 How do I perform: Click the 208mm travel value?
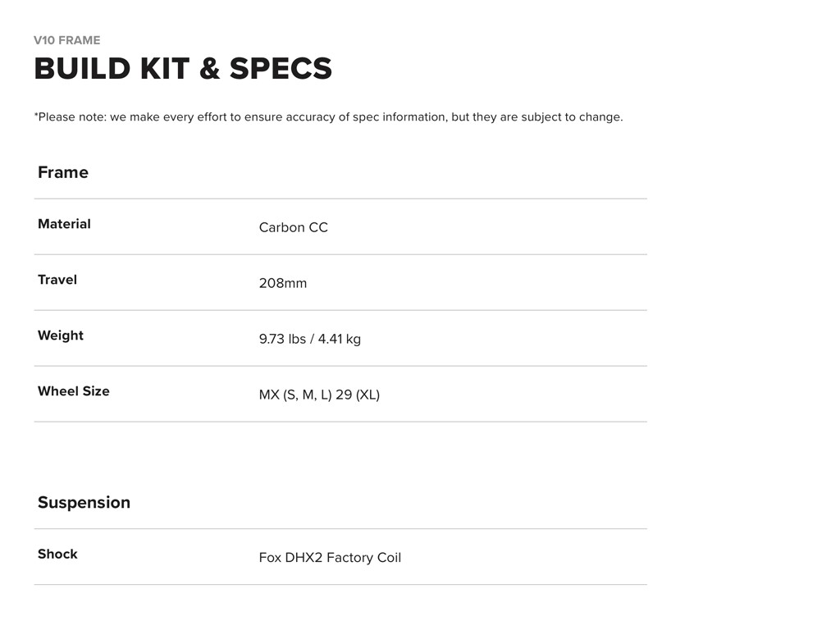pyautogui.click(x=283, y=283)
